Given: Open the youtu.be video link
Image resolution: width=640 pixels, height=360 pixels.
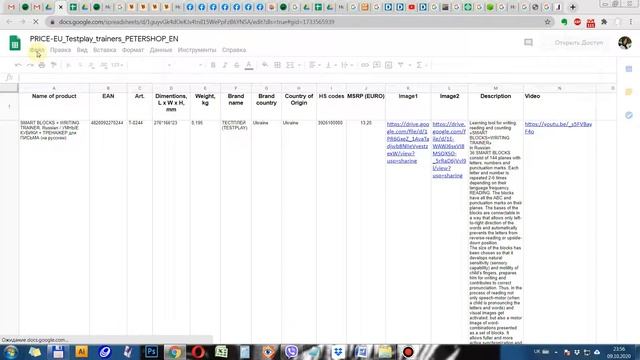Looking at the screenshot, I should (x=558, y=128).
